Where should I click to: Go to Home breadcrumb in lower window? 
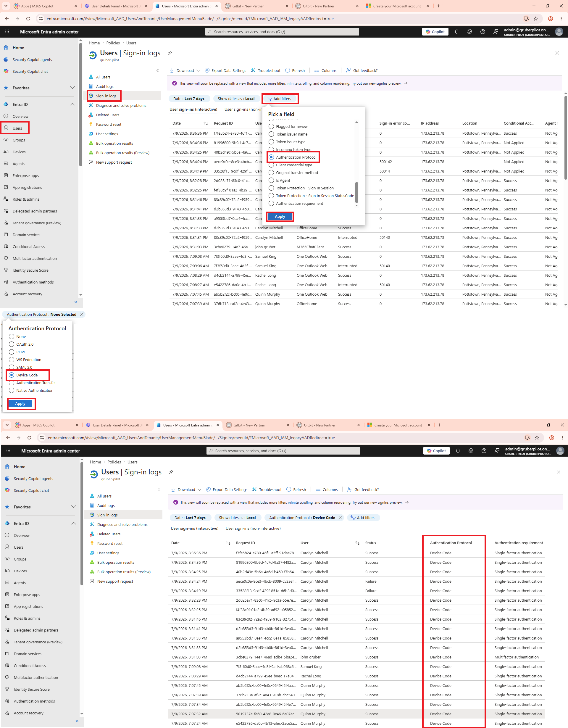(95, 462)
